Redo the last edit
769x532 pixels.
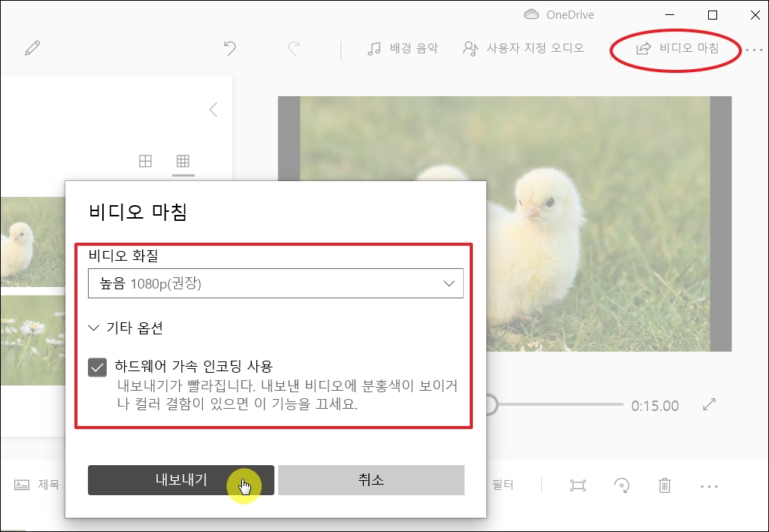click(294, 48)
